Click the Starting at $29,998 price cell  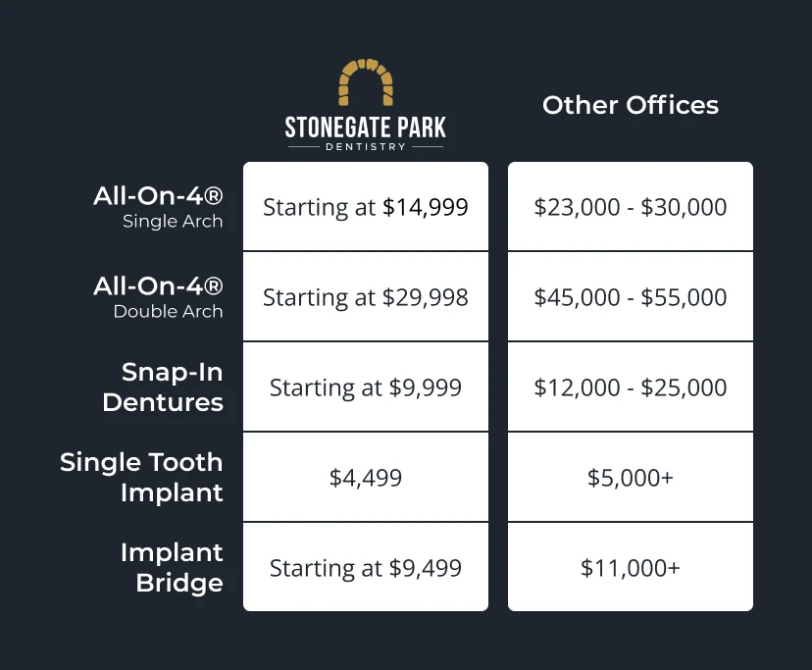coord(366,296)
